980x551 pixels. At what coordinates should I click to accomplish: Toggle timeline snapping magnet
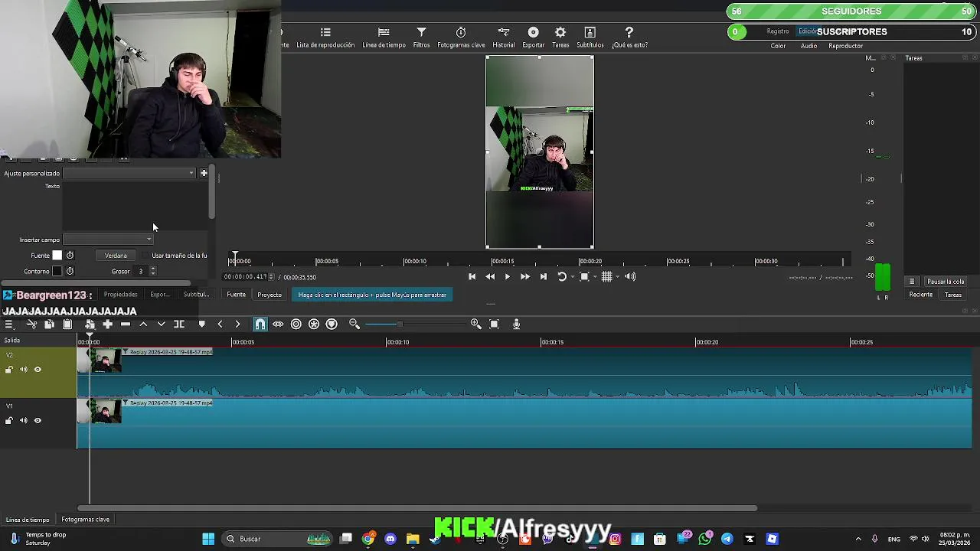click(260, 324)
